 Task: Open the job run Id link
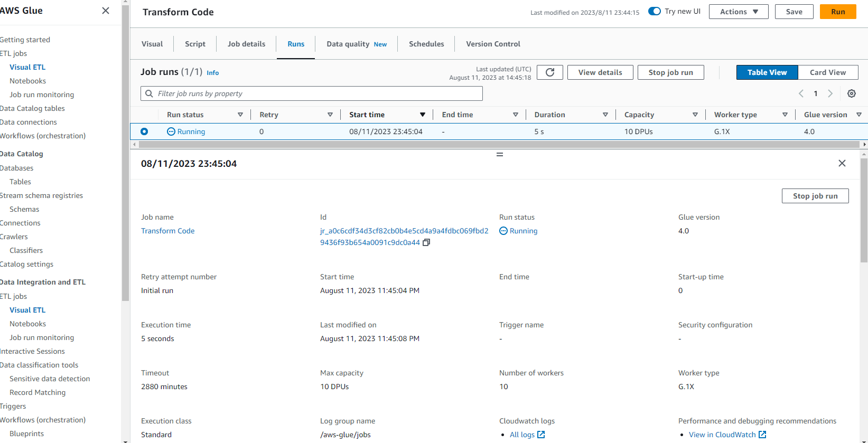[x=404, y=237]
